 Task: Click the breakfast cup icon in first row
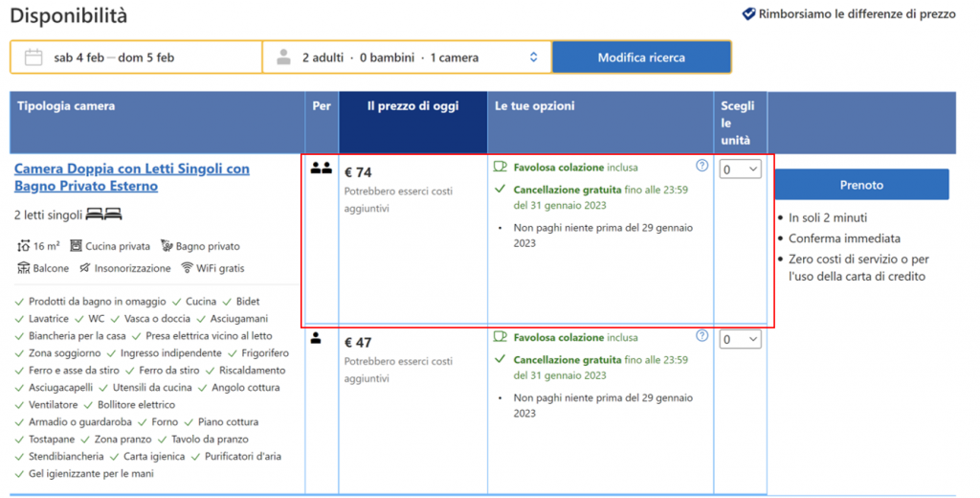tap(500, 166)
